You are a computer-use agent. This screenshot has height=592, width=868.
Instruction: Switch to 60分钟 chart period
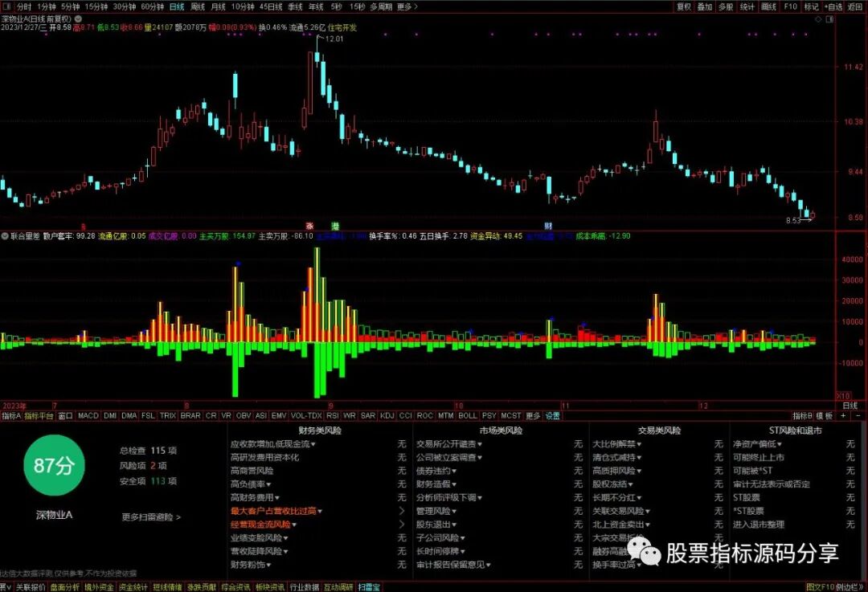152,6
